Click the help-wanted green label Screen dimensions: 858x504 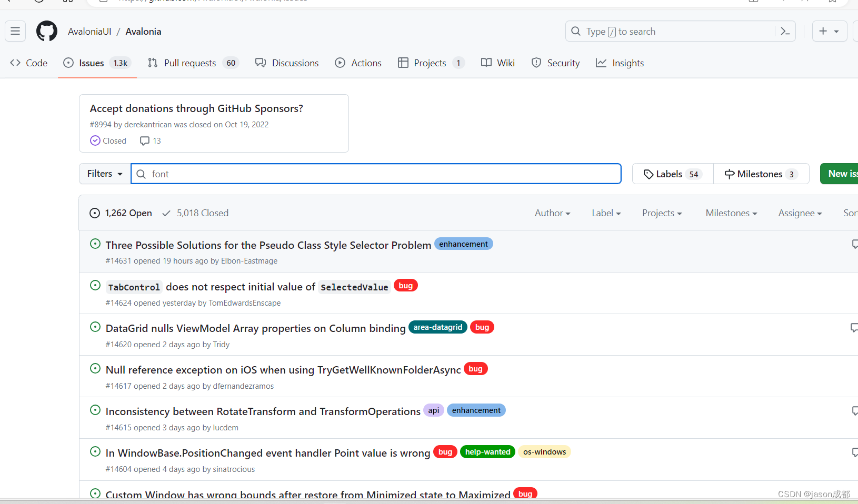click(x=488, y=452)
